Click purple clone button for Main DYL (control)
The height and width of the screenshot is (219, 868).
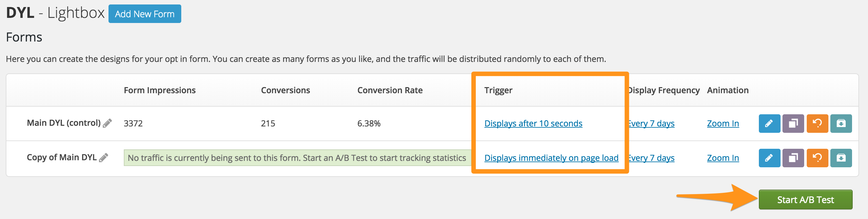coord(793,123)
